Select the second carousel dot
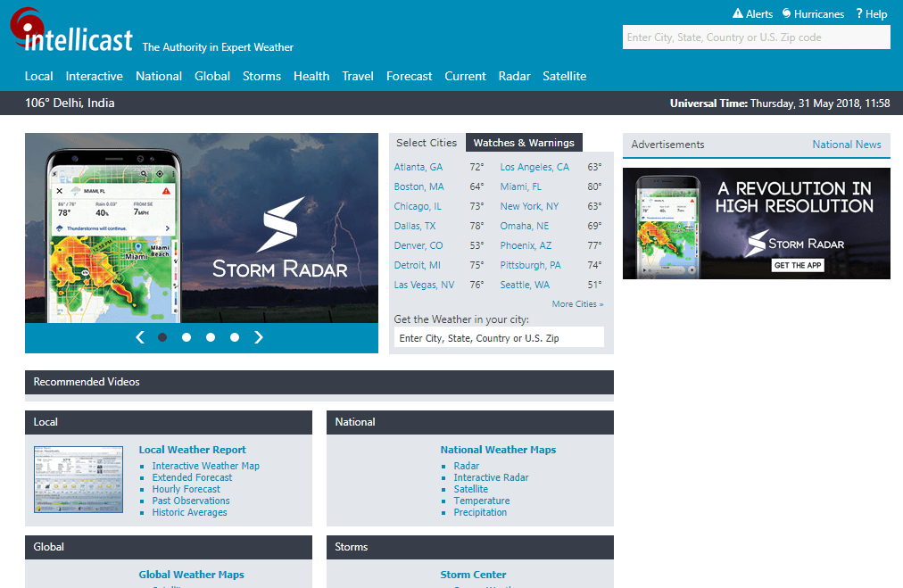This screenshot has width=903, height=588. [x=186, y=337]
